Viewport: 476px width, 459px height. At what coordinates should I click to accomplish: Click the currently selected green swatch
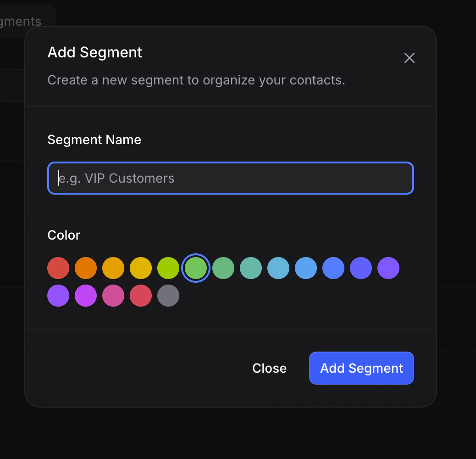pyautogui.click(x=196, y=268)
